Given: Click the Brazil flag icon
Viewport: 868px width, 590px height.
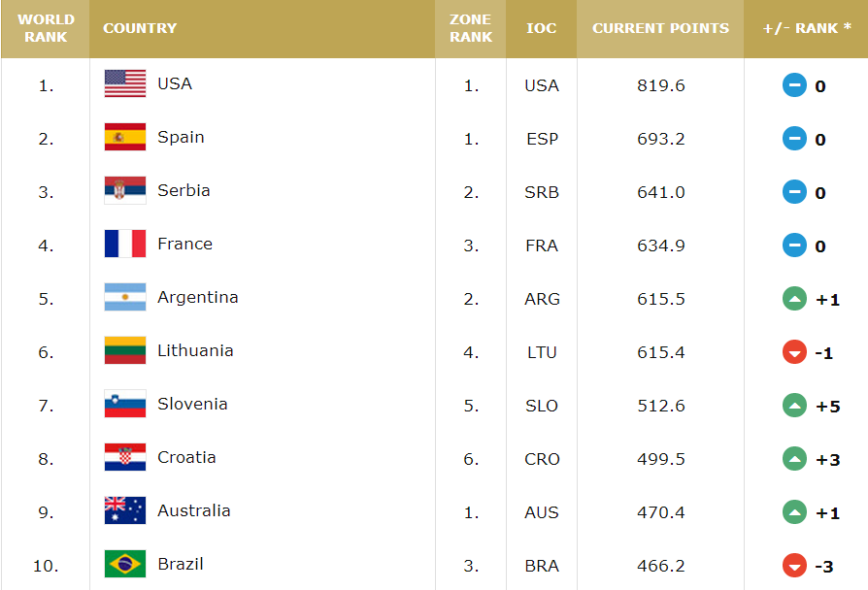Looking at the screenshot, I should tap(125, 564).
